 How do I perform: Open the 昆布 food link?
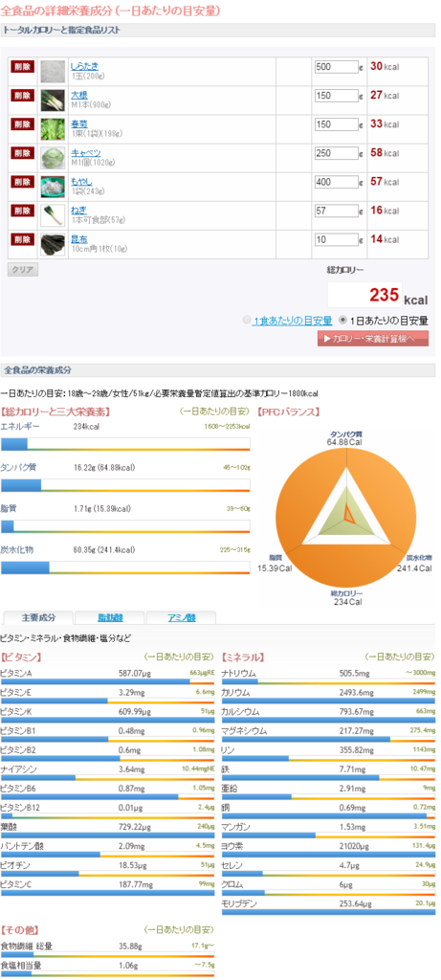[79, 239]
